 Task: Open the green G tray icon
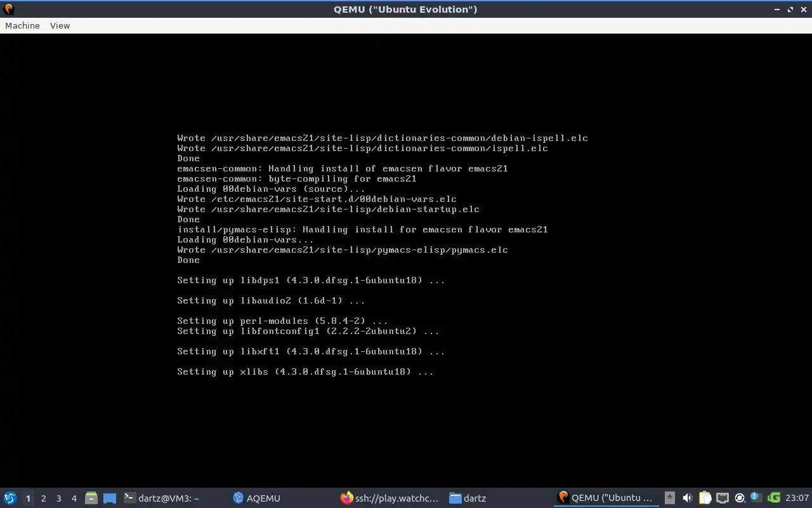pos(773,498)
